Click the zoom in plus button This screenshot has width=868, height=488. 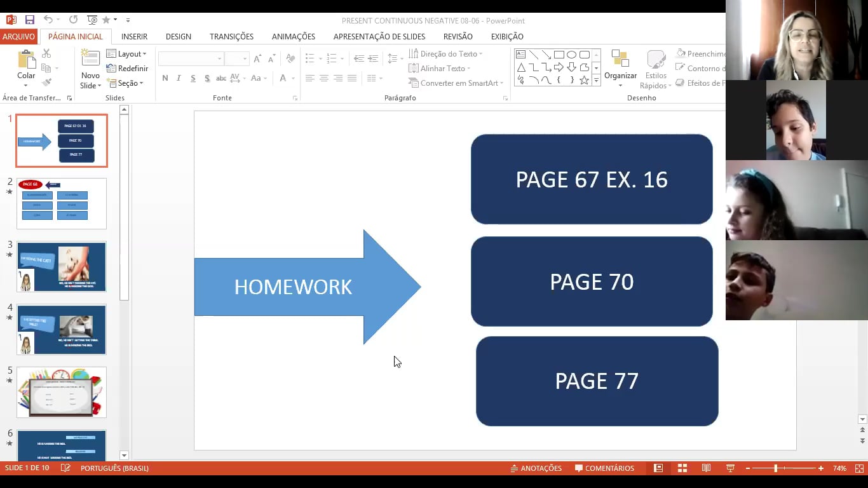point(821,468)
